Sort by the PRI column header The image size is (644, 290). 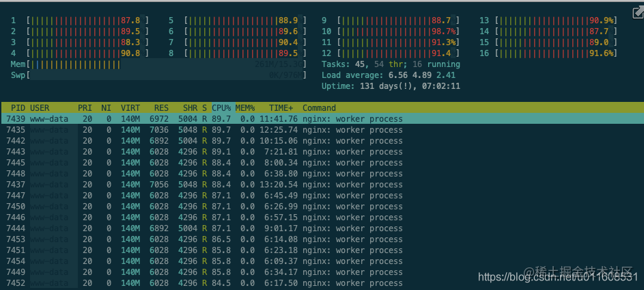pyautogui.click(x=85, y=108)
